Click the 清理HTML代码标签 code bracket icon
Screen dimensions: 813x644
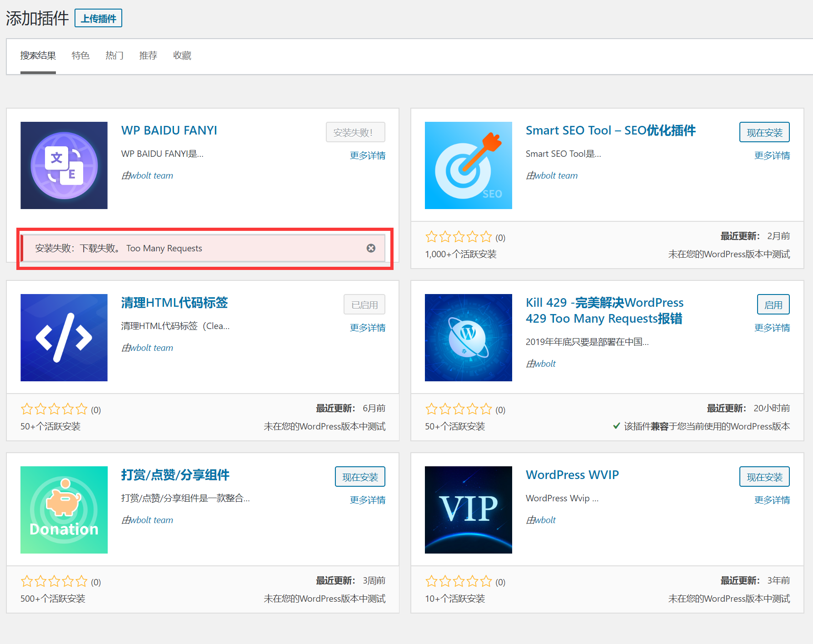(x=64, y=337)
